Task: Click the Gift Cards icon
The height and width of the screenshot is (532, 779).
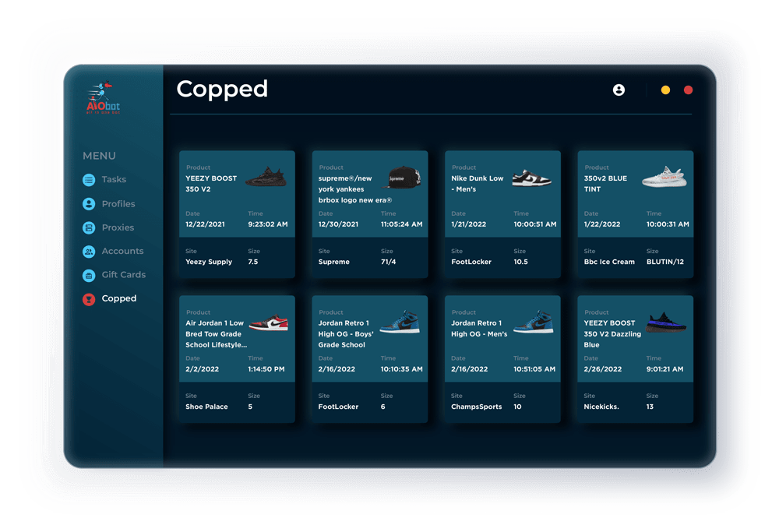Action: tap(89, 275)
